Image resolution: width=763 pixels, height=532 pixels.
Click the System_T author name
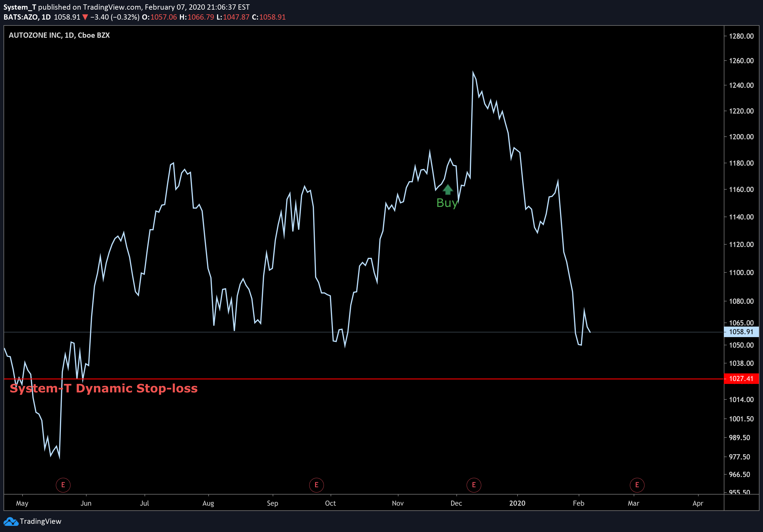point(20,7)
